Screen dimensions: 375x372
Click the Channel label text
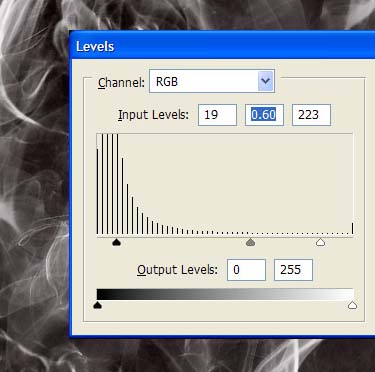(x=121, y=83)
